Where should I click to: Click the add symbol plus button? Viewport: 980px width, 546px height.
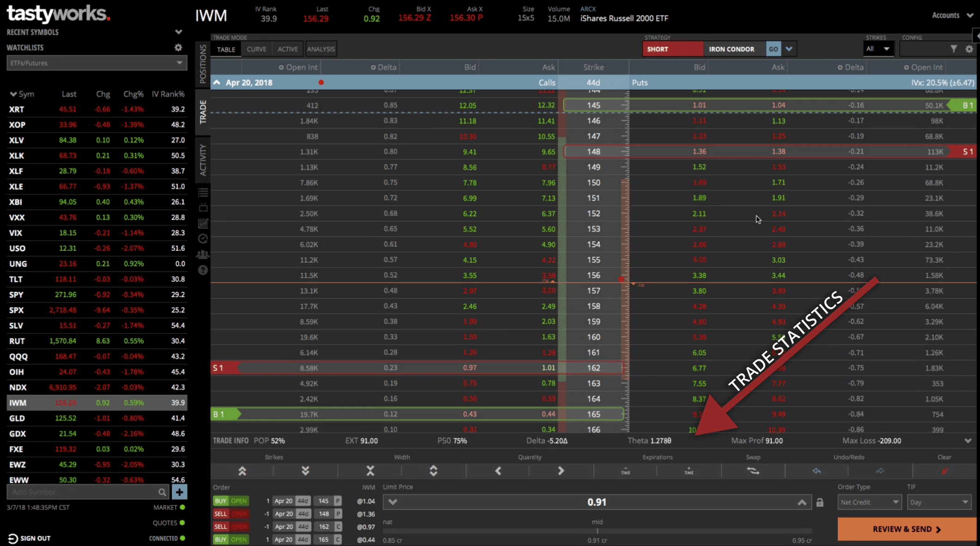pyautogui.click(x=179, y=492)
